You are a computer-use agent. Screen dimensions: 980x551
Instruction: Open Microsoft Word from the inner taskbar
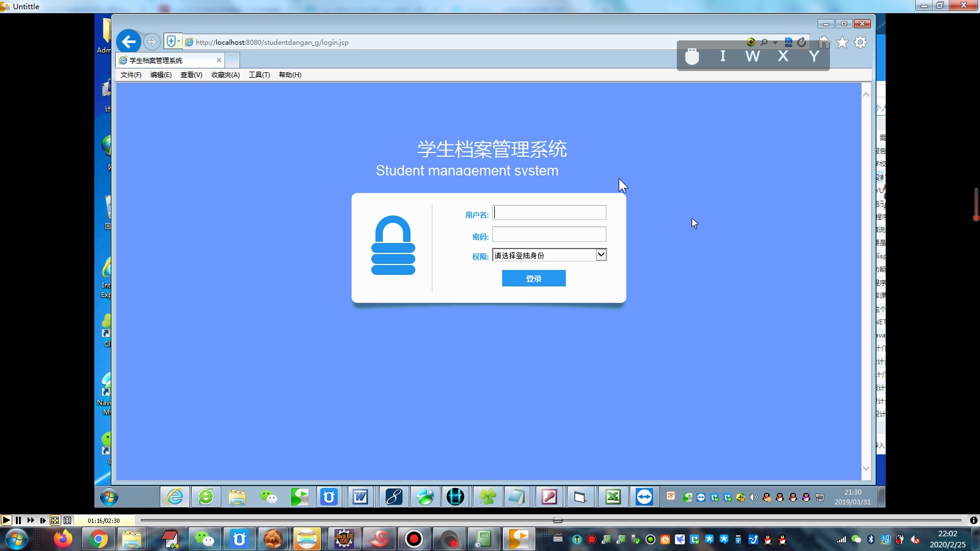pos(361,497)
